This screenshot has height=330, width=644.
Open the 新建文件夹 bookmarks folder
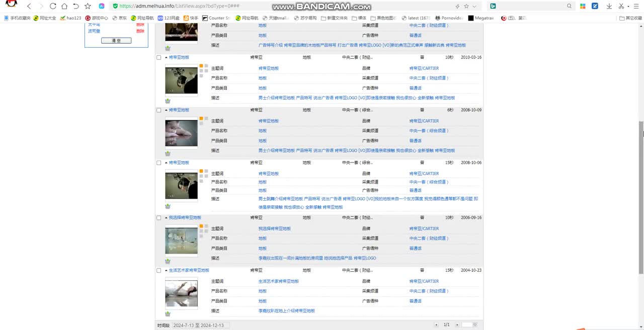coord(334,18)
